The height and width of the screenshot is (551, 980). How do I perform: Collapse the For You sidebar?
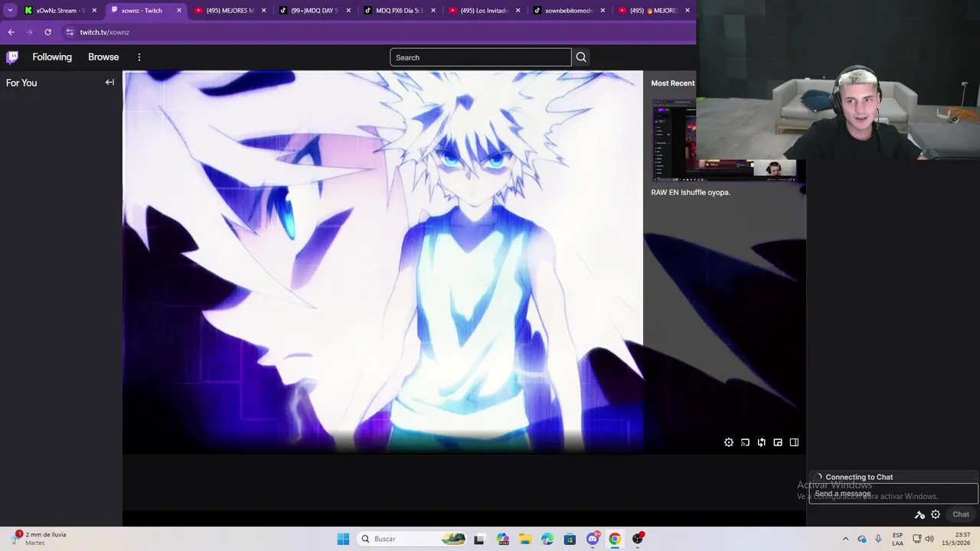109,83
